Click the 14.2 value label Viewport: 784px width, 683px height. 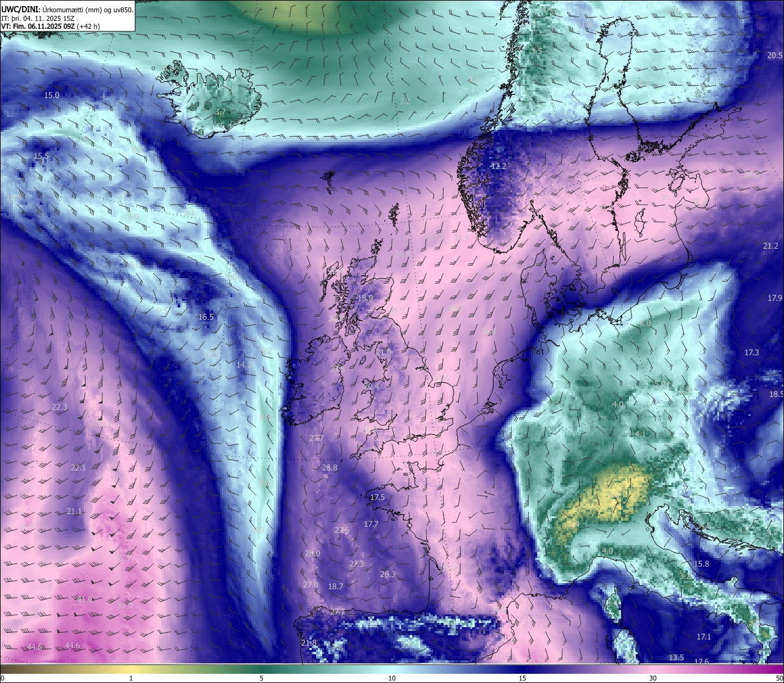pos(244,364)
